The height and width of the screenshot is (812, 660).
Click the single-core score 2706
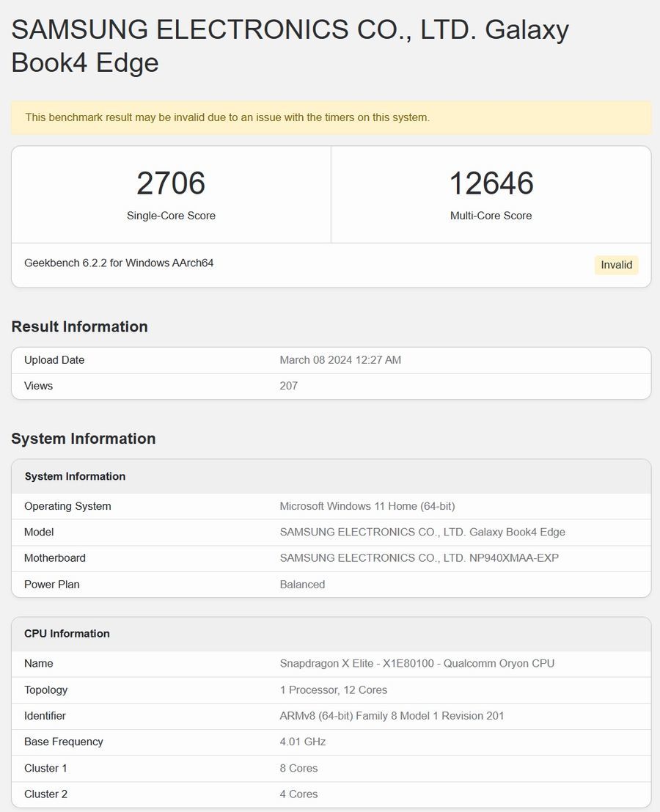click(x=171, y=183)
